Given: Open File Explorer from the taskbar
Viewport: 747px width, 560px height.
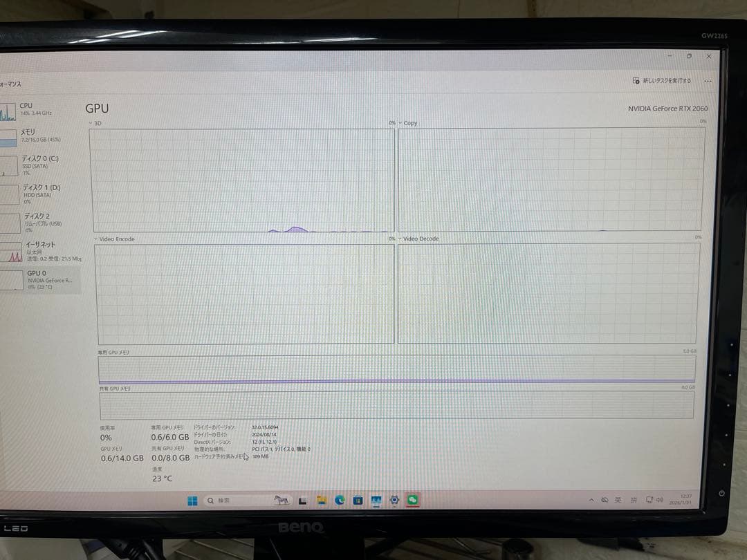Looking at the screenshot, I should point(322,500).
